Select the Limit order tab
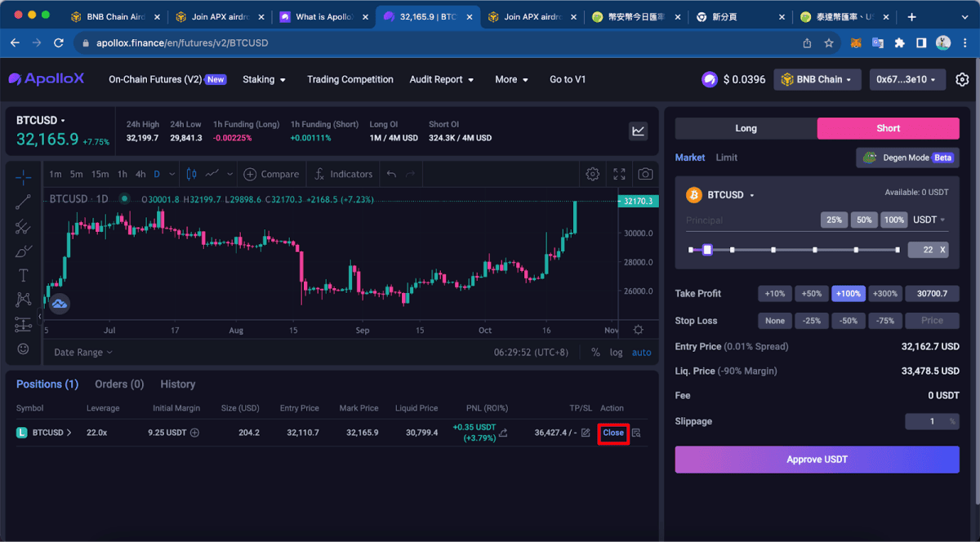This screenshot has width=980, height=542. 727,158
